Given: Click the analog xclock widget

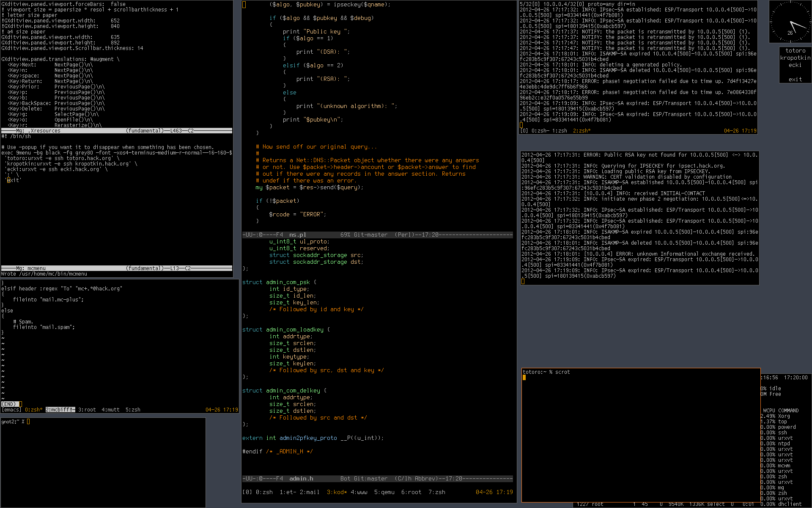Looking at the screenshot, I should click(790, 22).
